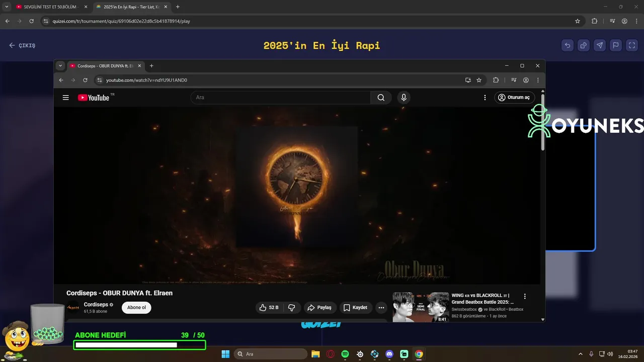
Task: Click the taskbar Ara search box
Action: pyautogui.click(x=271, y=354)
